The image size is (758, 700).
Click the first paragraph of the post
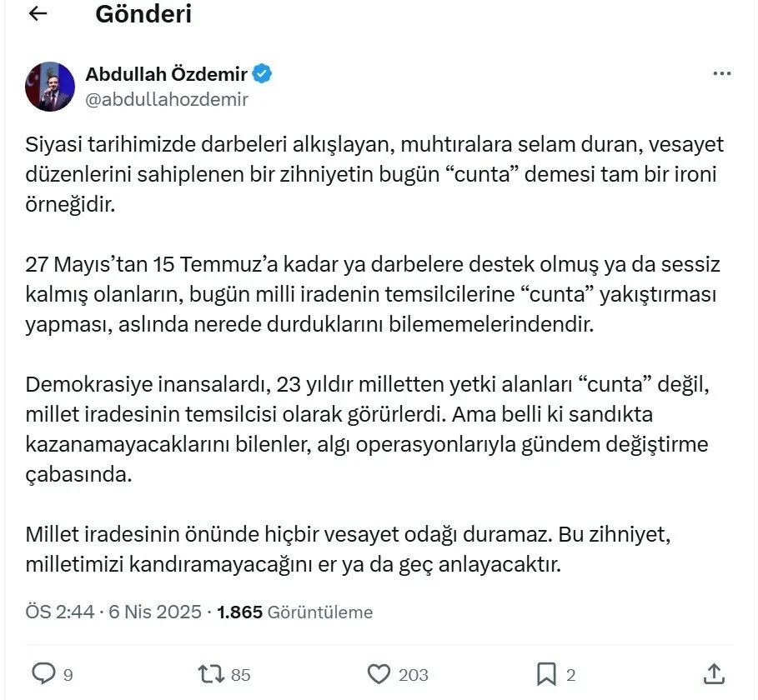click(x=375, y=176)
